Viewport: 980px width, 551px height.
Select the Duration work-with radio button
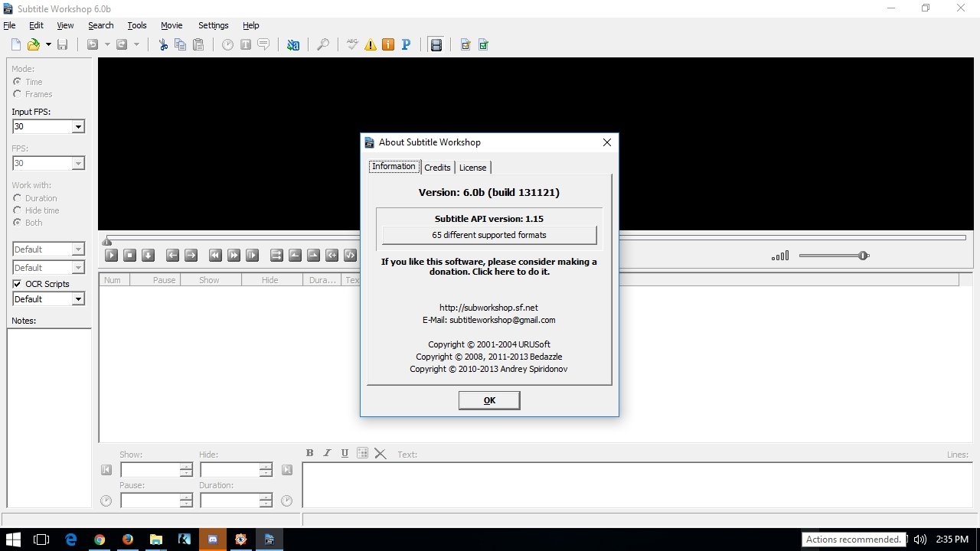pyautogui.click(x=17, y=197)
